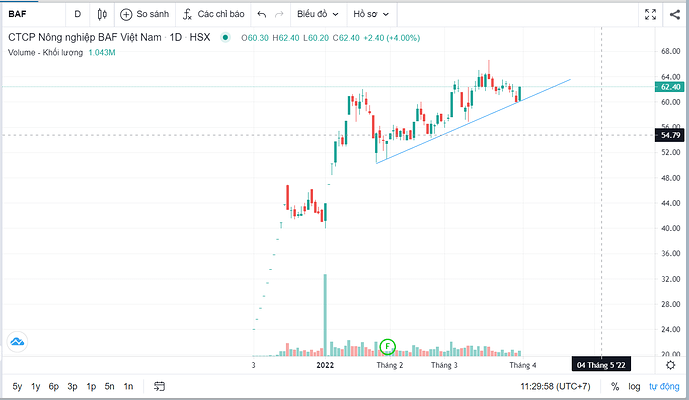Select the 1p time range
The width and height of the screenshot is (689, 400).
(91, 386)
